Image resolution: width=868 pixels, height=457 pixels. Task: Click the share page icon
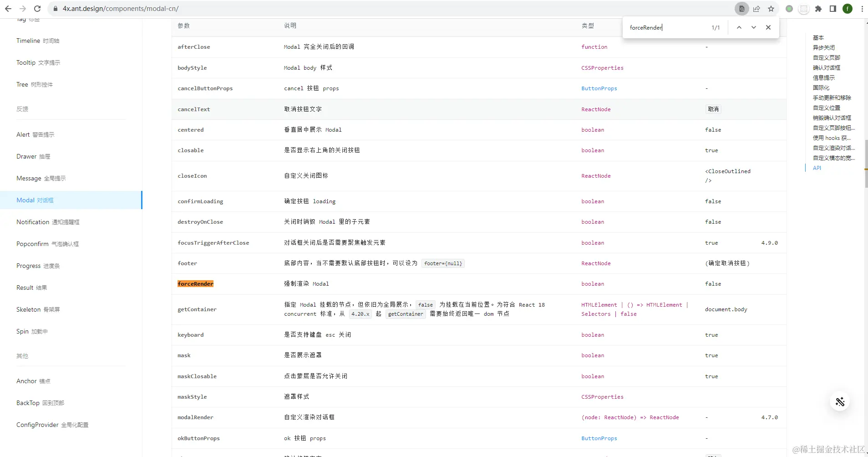[x=756, y=9]
